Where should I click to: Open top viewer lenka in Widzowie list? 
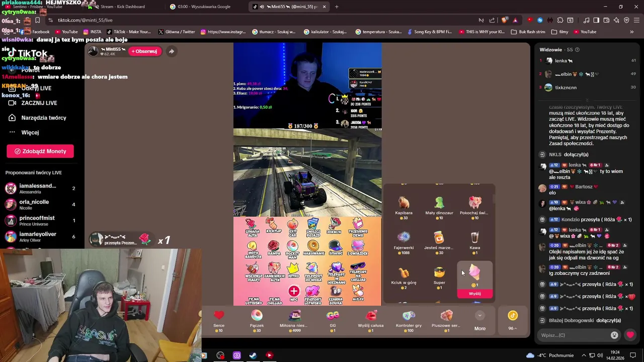[x=588, y=60]
